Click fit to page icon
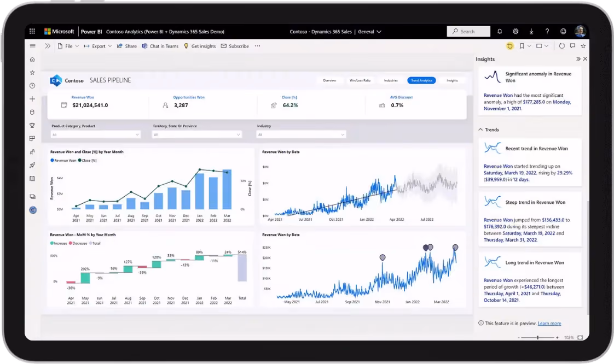 [x=580, y=337]
